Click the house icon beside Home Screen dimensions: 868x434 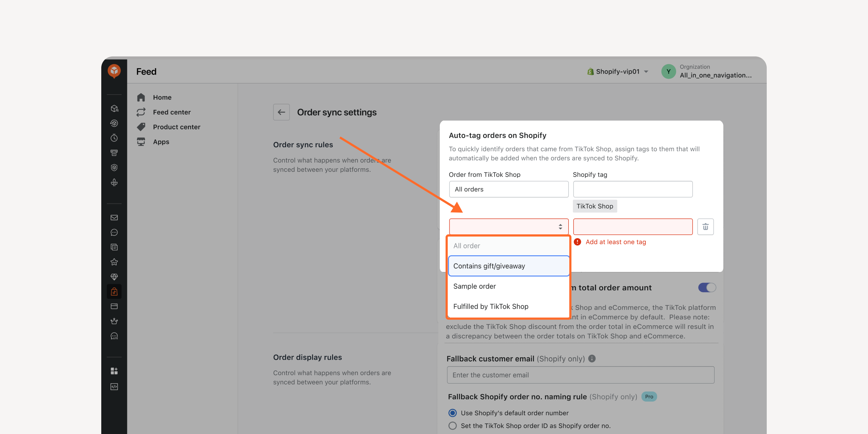[x=141, y=98]
